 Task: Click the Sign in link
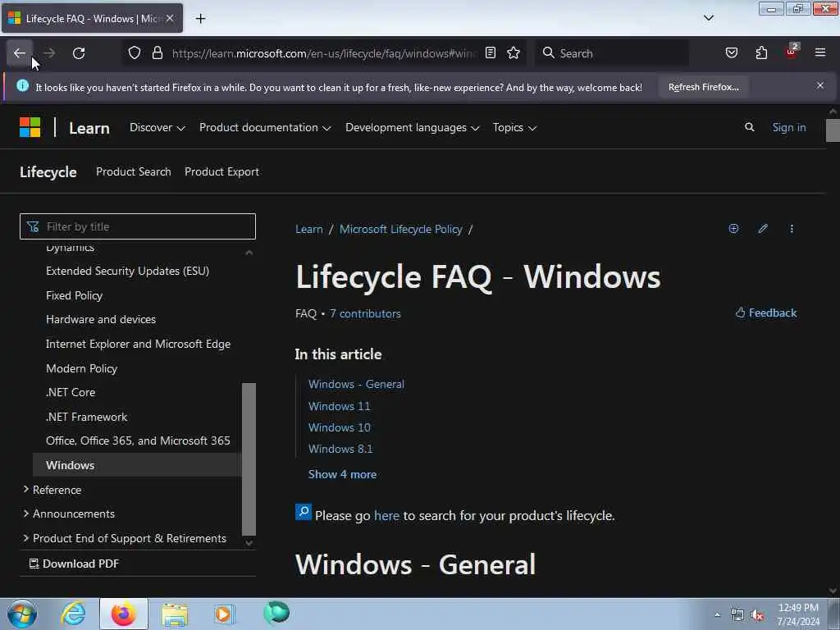point(789,127)
